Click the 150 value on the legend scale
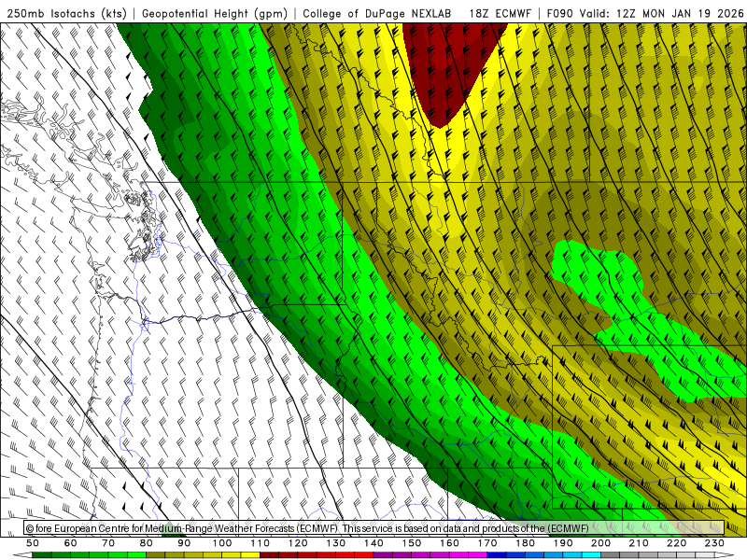This screenshot has width=747, height=560. click(412, 543)
